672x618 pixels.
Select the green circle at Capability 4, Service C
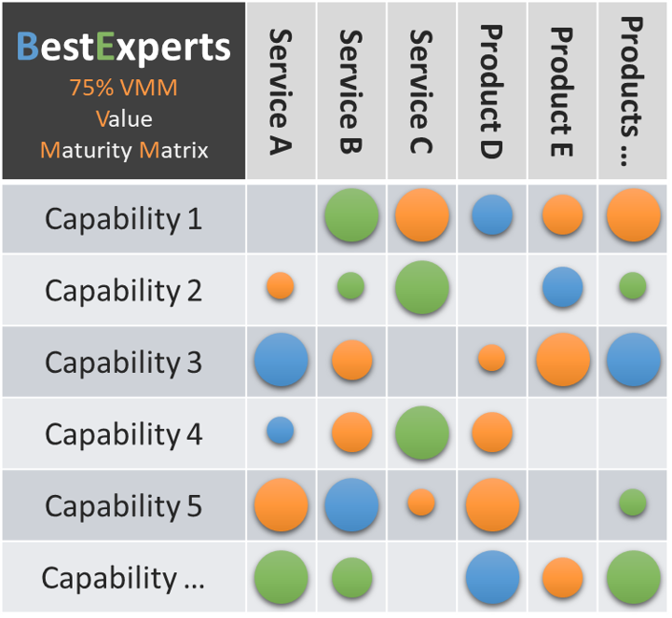pos(422,433)
